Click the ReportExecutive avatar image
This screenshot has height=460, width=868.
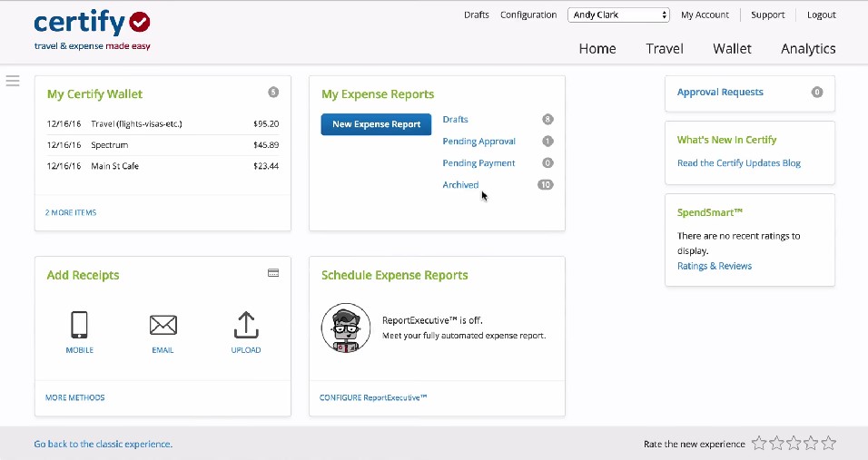[346, 328]
